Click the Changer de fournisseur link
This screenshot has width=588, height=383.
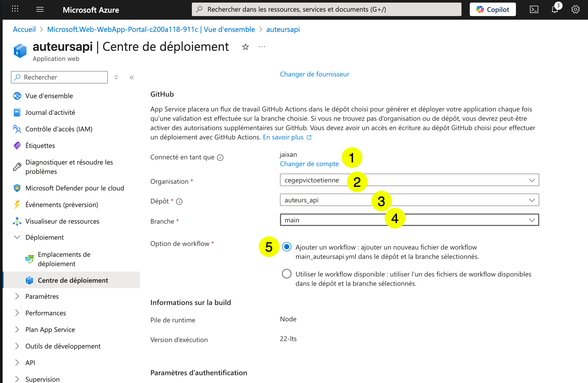314,74
